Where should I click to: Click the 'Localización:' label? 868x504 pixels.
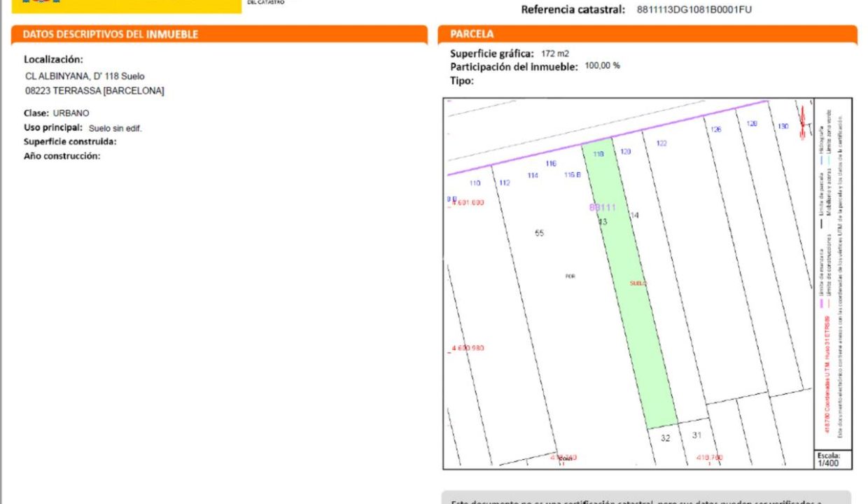[53, 59]
